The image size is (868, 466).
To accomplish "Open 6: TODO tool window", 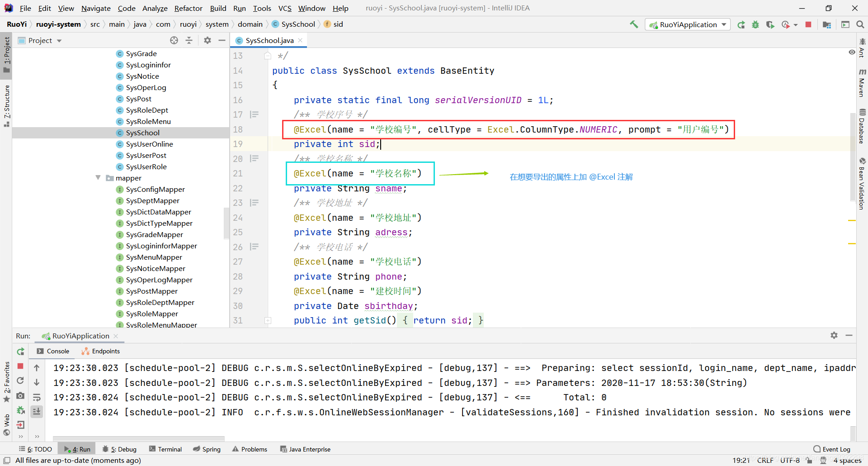I will [35, 449].
